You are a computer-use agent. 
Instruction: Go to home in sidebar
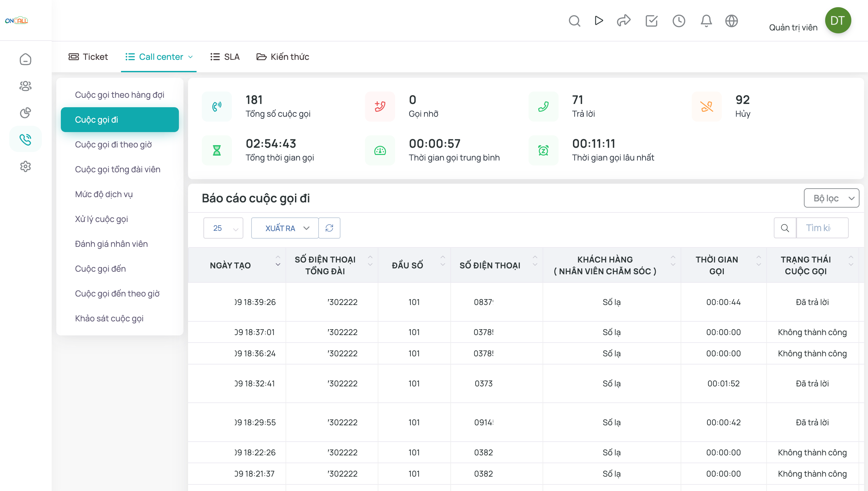pyautogui.click(x=25, y=59)
